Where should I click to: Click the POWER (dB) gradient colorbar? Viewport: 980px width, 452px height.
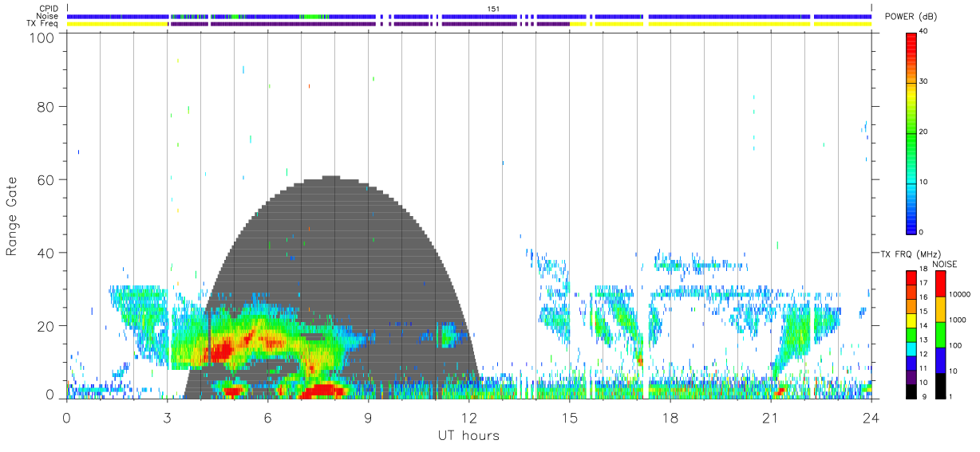(x=912, y=133)
